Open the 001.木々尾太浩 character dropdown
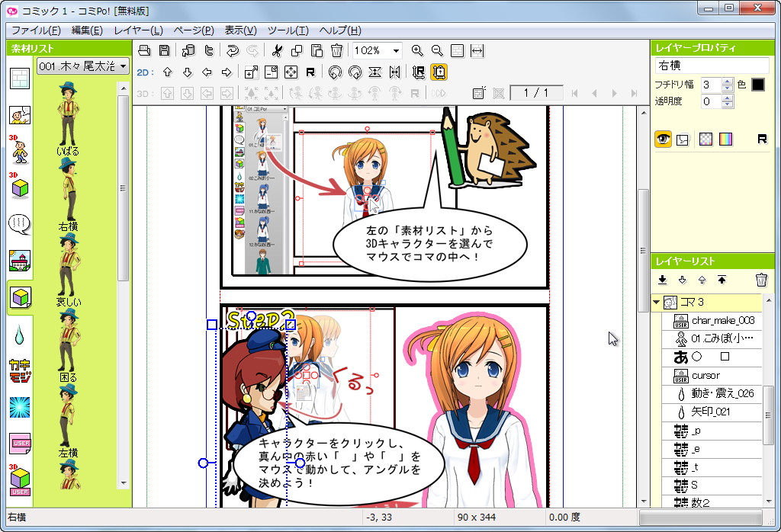This screenshot has width=781, height=532. 82,66
